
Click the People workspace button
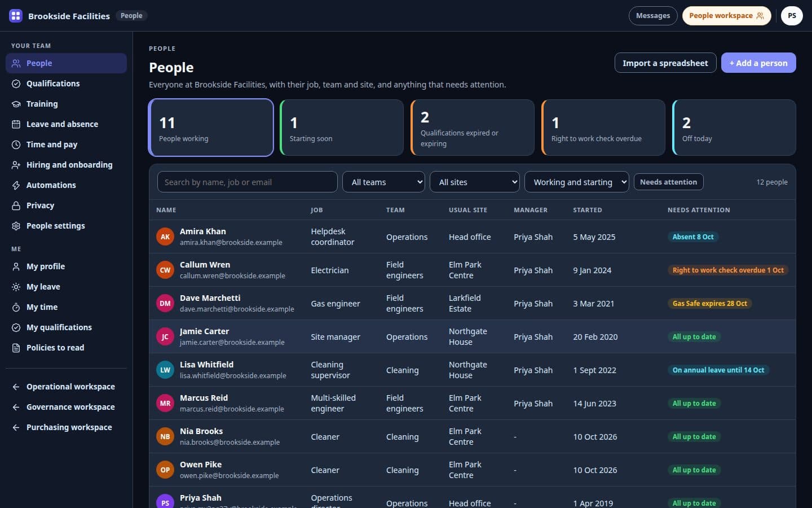coord(726,16)
